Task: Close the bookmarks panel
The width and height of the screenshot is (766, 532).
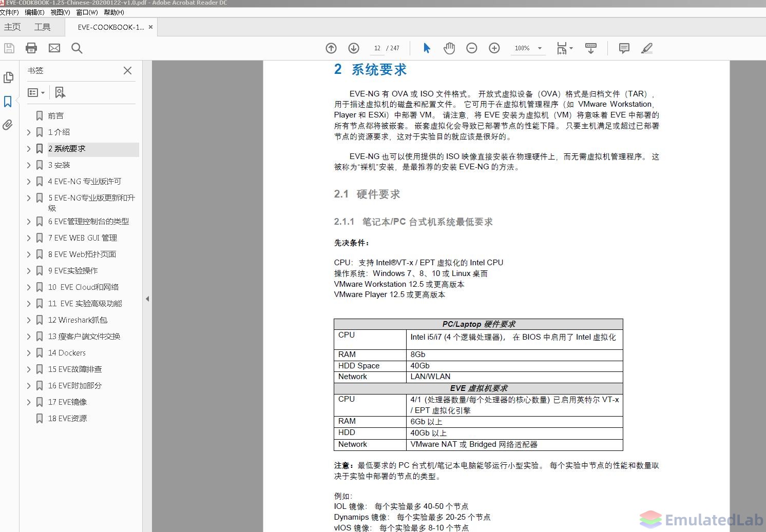Action: 128,70
